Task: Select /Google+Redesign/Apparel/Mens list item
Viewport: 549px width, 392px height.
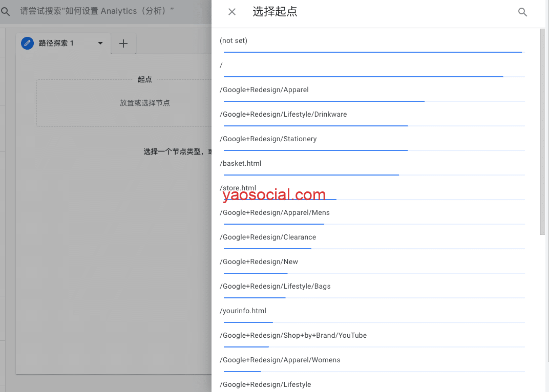Action: (275, 213)
